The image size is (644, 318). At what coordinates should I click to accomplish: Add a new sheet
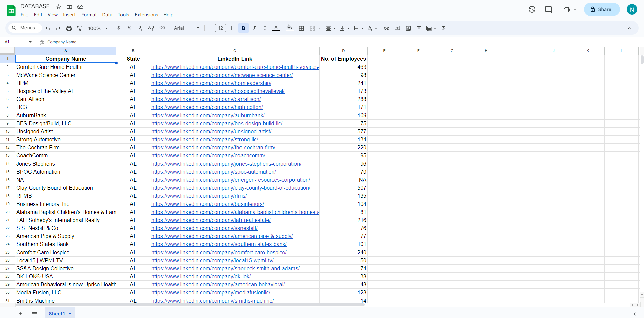tap(21, 314)
